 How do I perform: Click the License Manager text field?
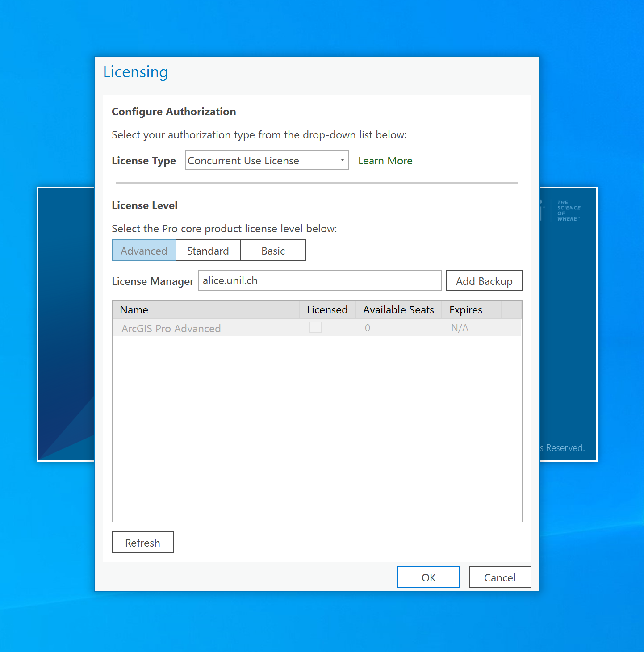[319, 280]
